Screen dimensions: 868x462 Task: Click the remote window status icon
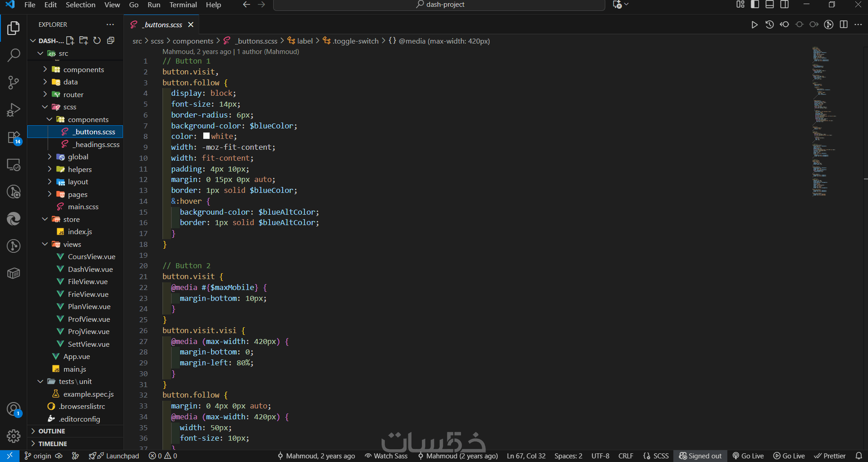10,456
